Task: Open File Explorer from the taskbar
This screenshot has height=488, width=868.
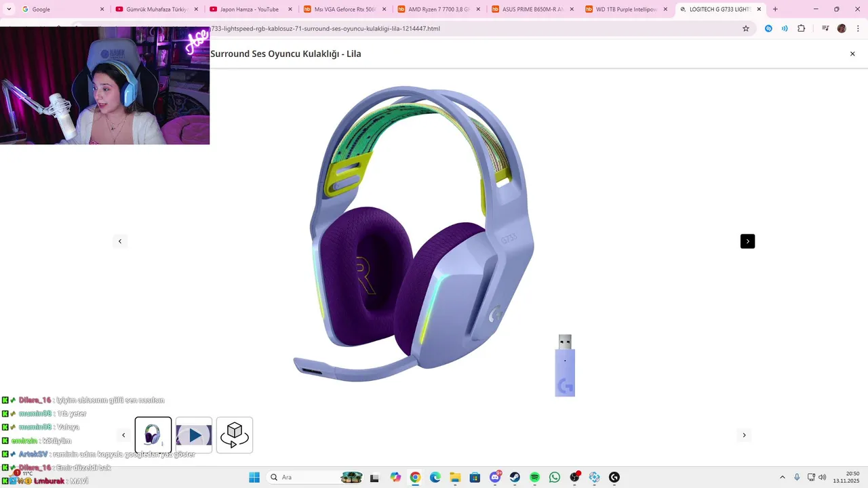Action: click(x=455, y=477)
